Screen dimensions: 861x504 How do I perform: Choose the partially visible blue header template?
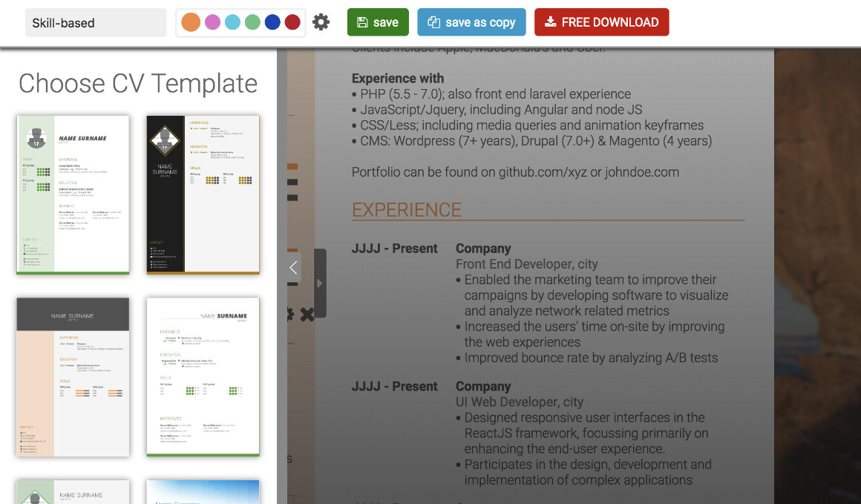point(203,492)
